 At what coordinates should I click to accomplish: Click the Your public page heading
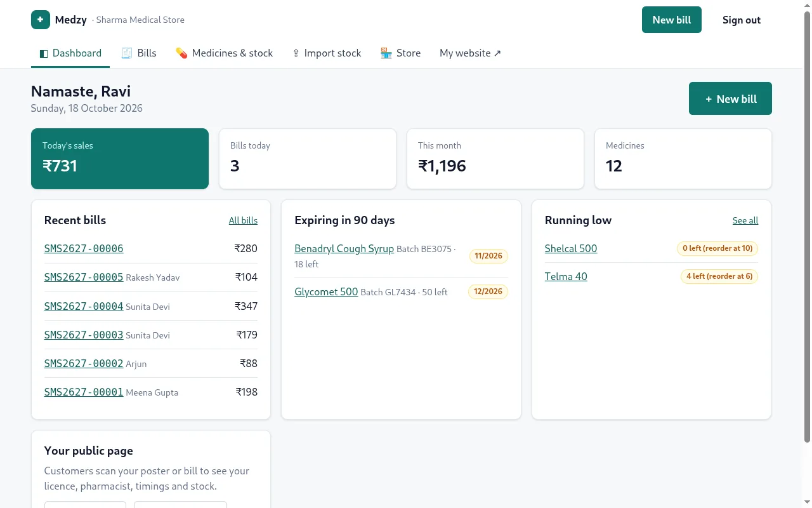pos(89,450)
